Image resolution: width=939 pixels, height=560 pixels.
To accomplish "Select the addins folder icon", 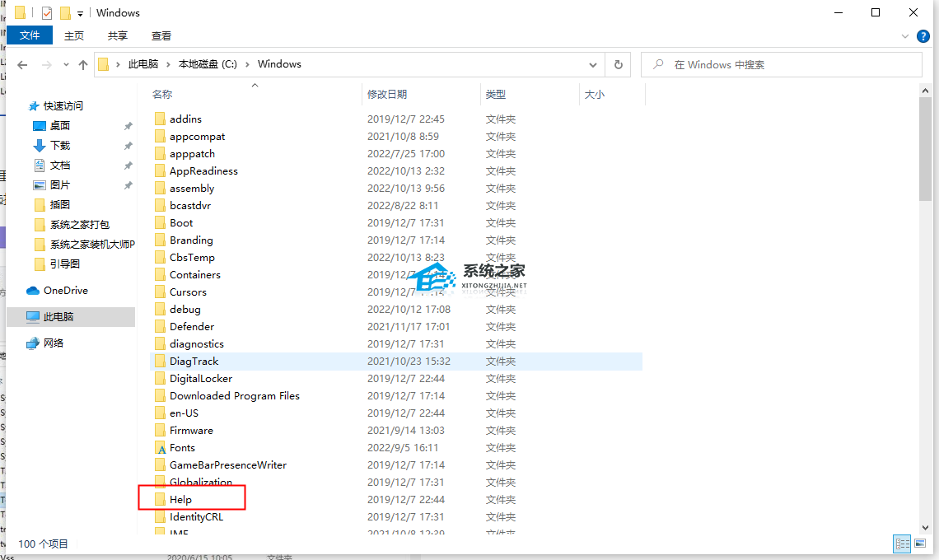I will point(160,119).
